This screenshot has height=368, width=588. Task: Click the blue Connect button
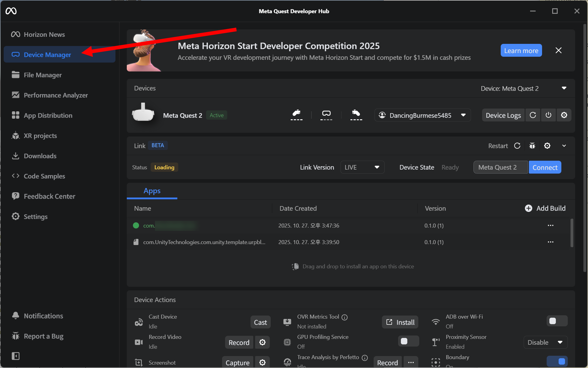point(545,167)
